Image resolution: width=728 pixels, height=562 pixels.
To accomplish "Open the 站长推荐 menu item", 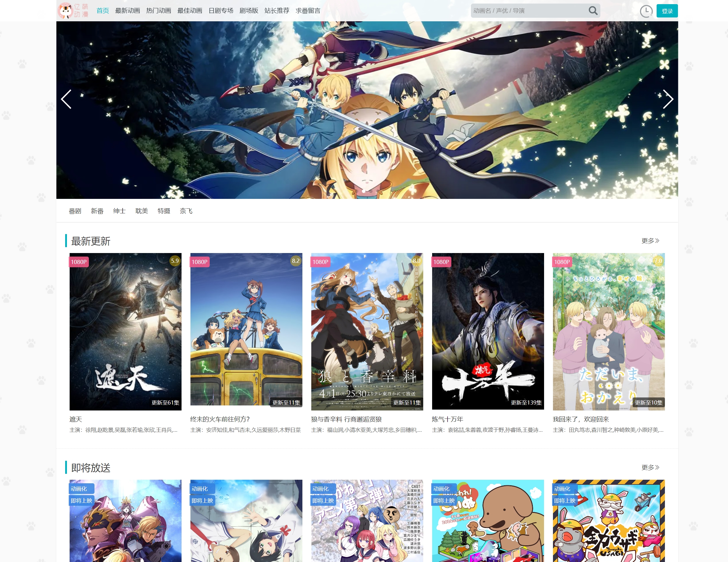I will 277,11.
